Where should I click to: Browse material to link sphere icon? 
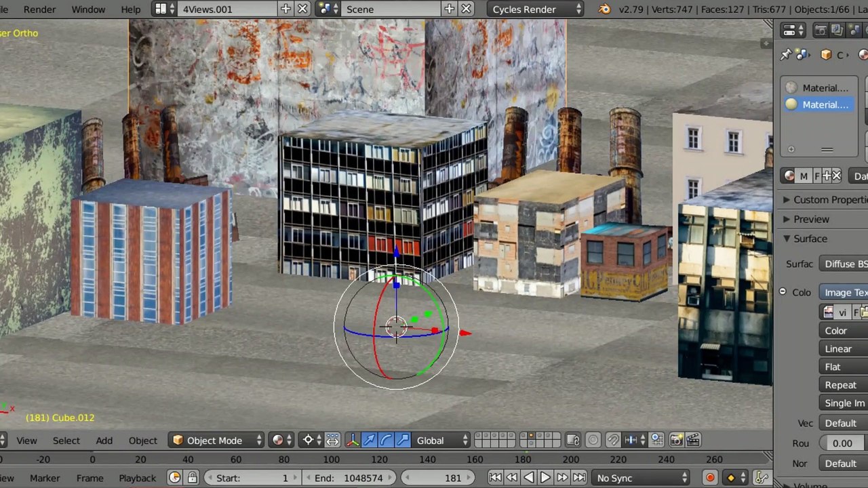coord(789,176)
